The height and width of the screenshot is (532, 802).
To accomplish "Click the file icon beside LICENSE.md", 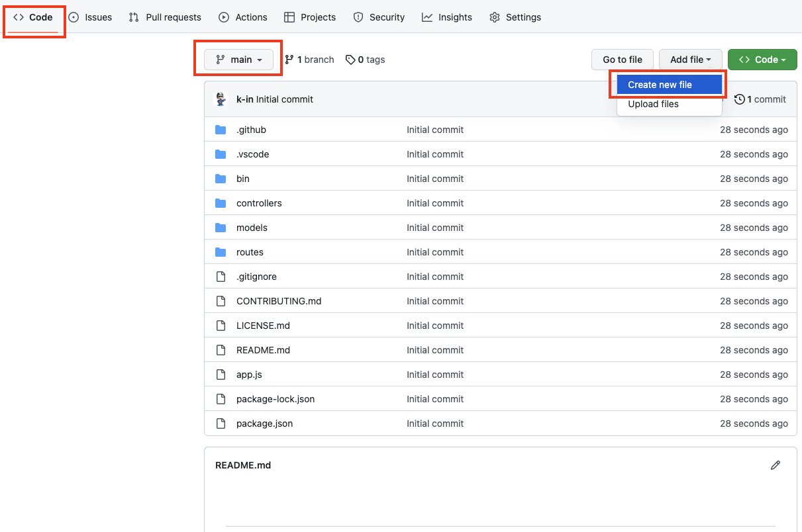I will (x=221, y=326).
